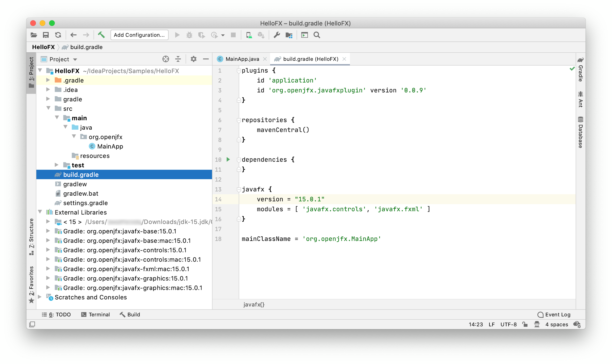Open Project panel gear options
The height and width of the screenshot is (364, 612).
tap(194, 59)
